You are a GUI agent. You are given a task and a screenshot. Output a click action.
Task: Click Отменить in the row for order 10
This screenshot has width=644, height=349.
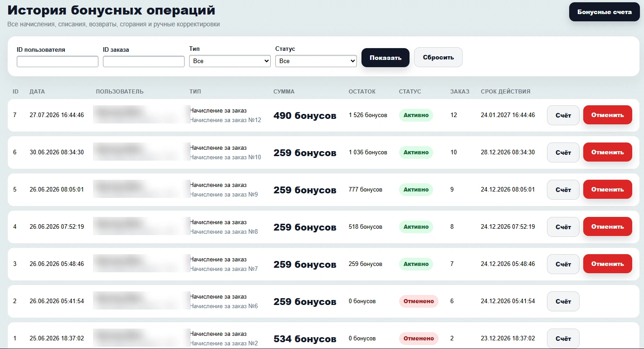(608, 152)
